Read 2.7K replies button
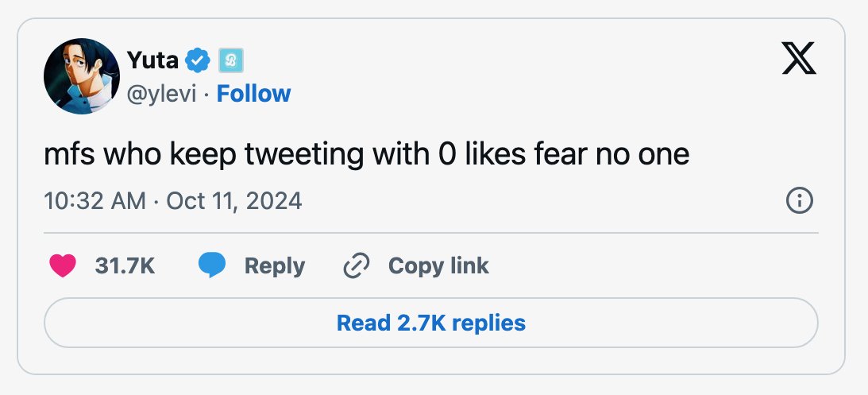This screenshot has height=395, width=868. coord(430,323)
